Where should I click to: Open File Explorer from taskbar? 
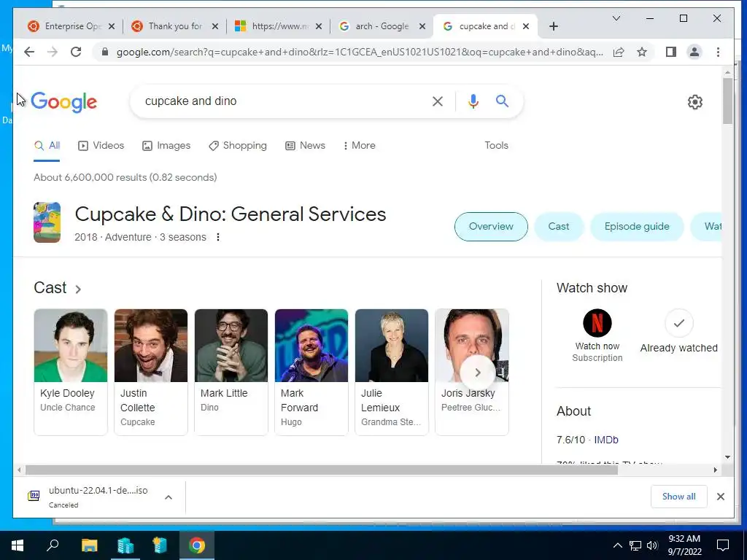89,545
